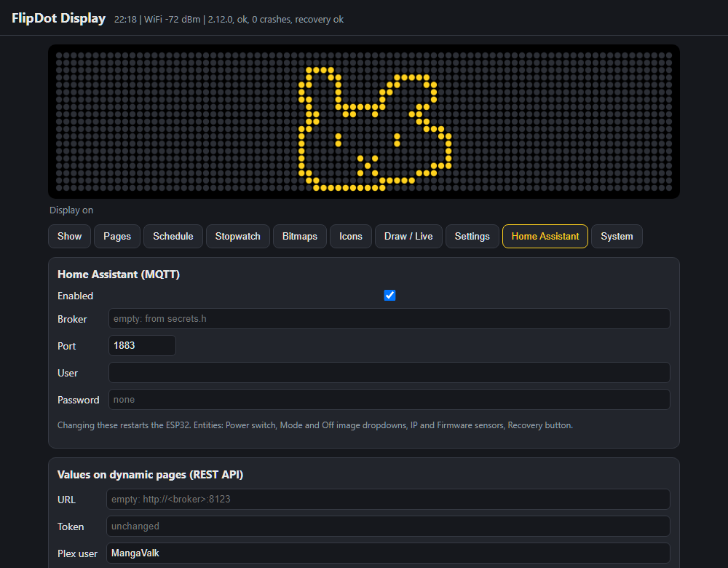Viewport: 728px width, 568px height.
Task: Open the System tab
Action: [x=617, y=237]
